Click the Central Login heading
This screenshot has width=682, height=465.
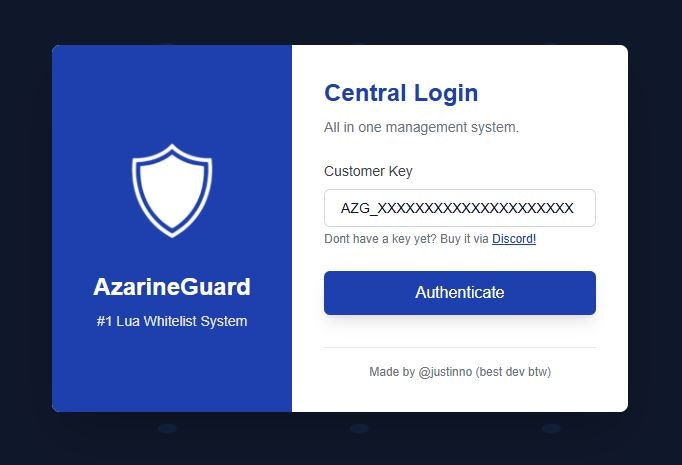[x=401, y=93]
